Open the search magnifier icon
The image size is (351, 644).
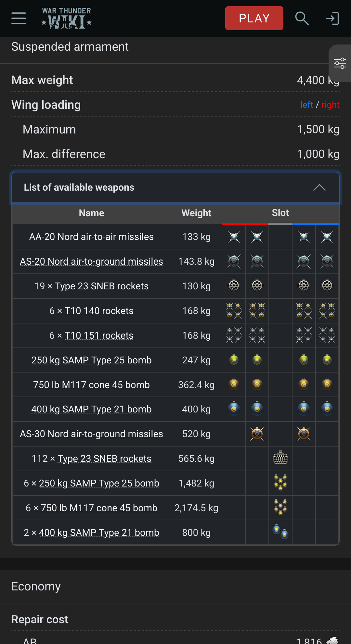pyautogui.click(x=302, y=19)
